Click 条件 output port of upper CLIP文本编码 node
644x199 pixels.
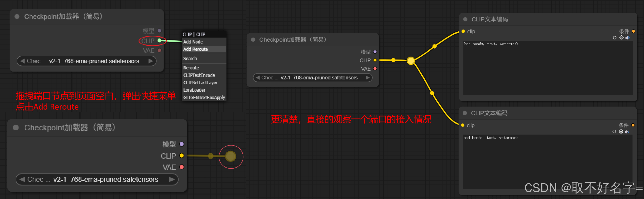tap(633, 31)
